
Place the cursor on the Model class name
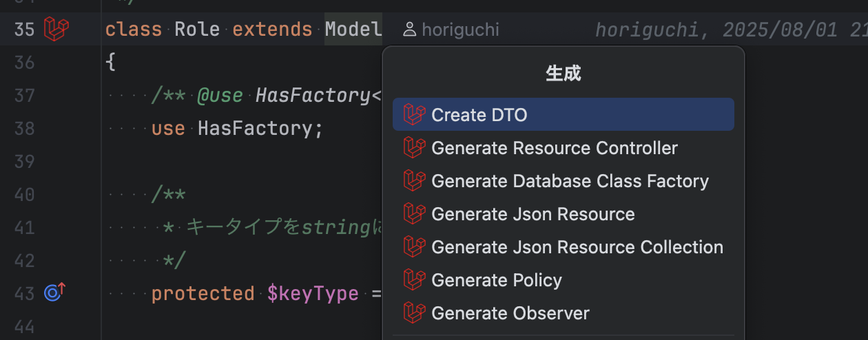353,30
